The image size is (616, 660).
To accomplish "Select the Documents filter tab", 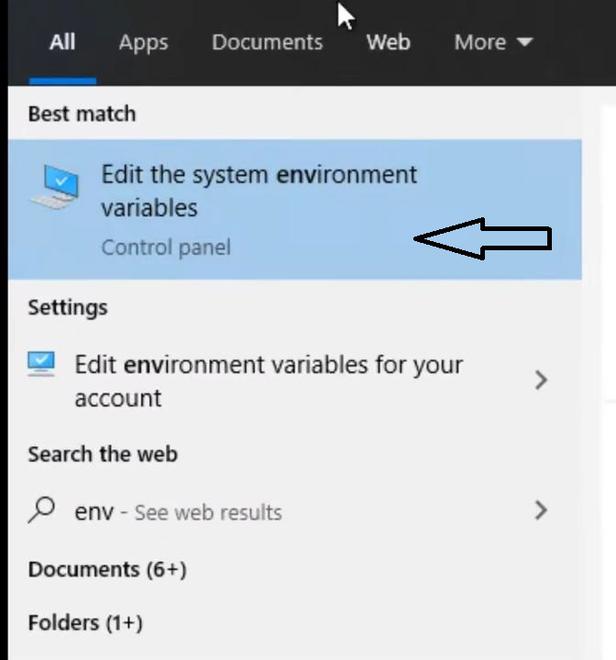I will tap(267, 42).
